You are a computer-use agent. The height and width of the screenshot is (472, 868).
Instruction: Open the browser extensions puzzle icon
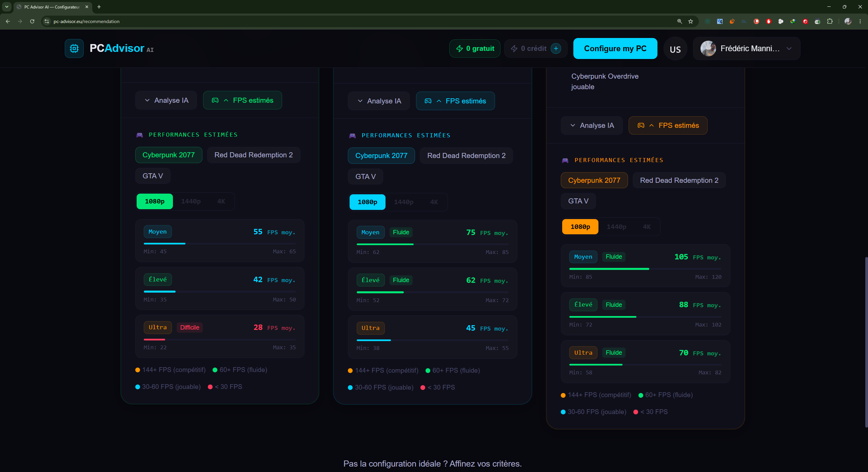(x=830, y=21)
